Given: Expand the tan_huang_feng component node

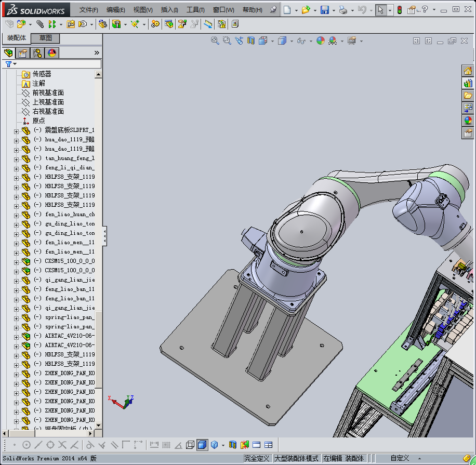Looking at the screenshot, I should pyautogui.click(x=16, y=158).
